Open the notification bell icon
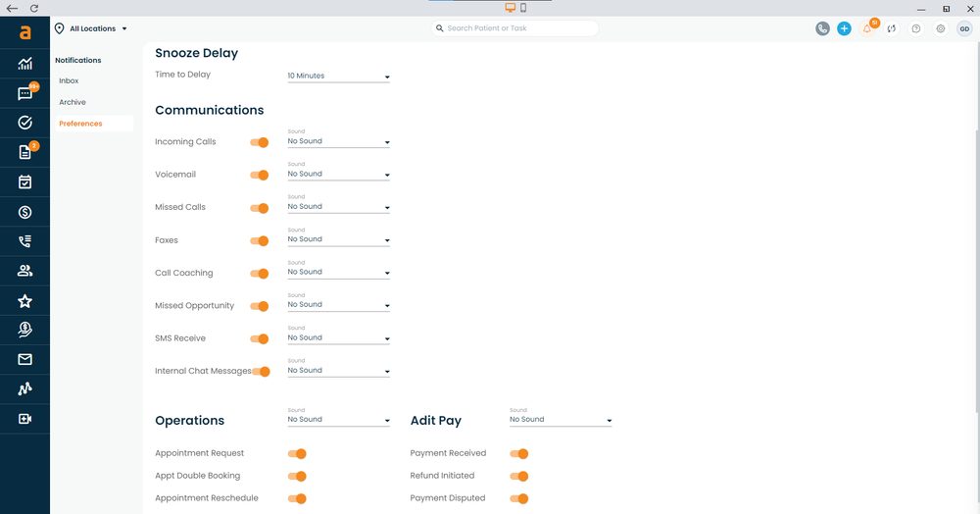980x514 pixels. pos(867,28)
